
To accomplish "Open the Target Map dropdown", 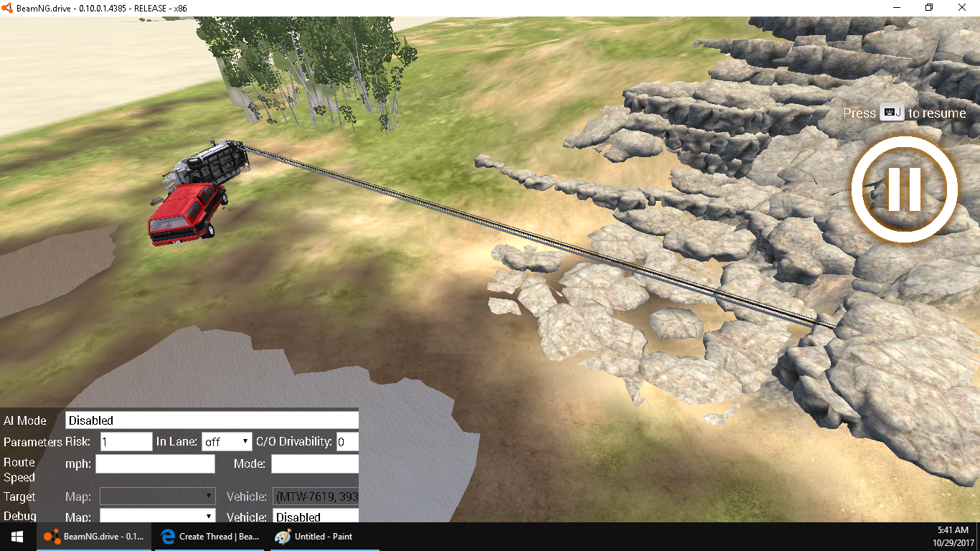I will (157, 496).
